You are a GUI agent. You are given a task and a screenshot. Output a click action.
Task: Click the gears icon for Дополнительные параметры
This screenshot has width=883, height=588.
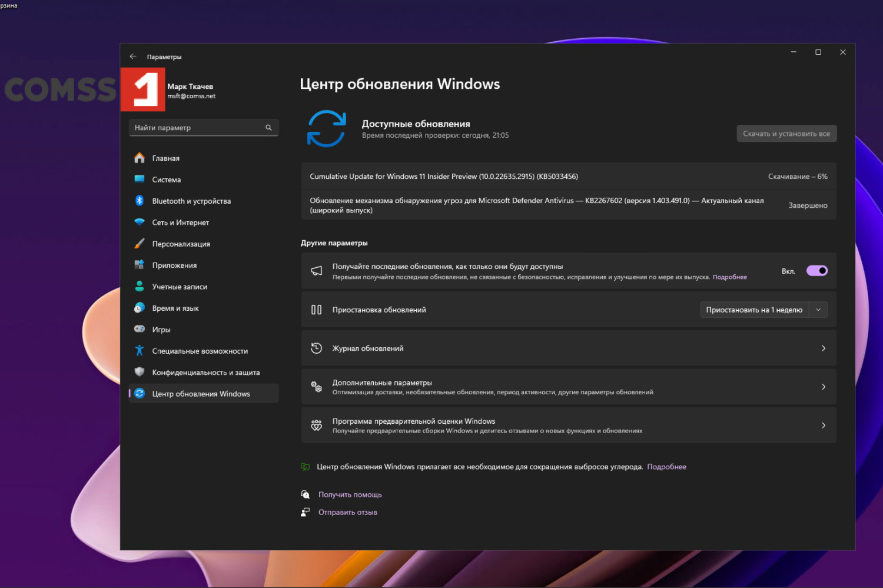pos(317,387)
